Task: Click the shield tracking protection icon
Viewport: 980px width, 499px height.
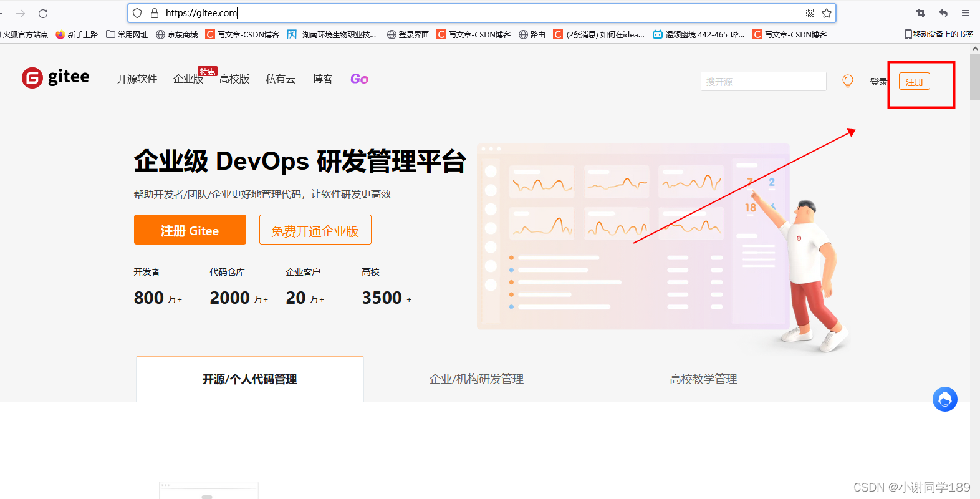Action: (x=137, y=13)
